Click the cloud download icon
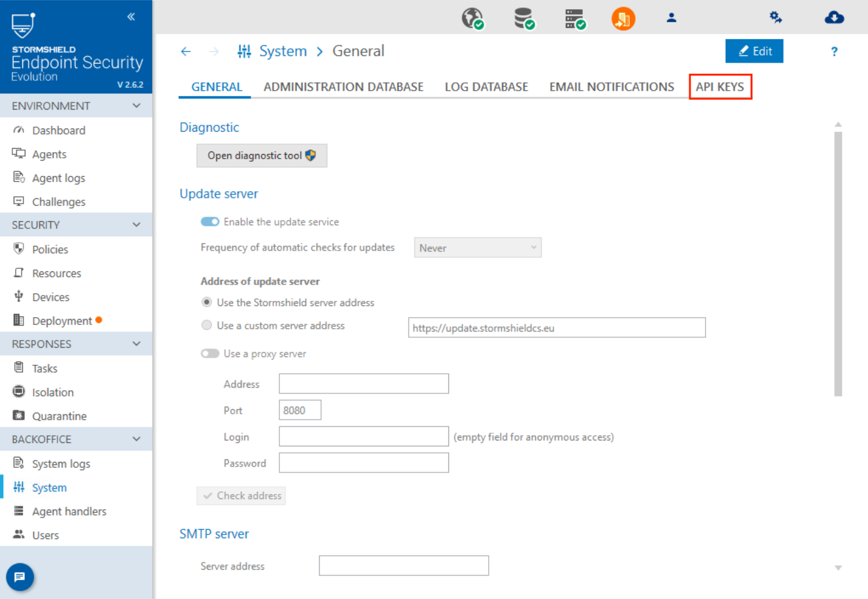This screenshot has width=868, height=599. 833,18
